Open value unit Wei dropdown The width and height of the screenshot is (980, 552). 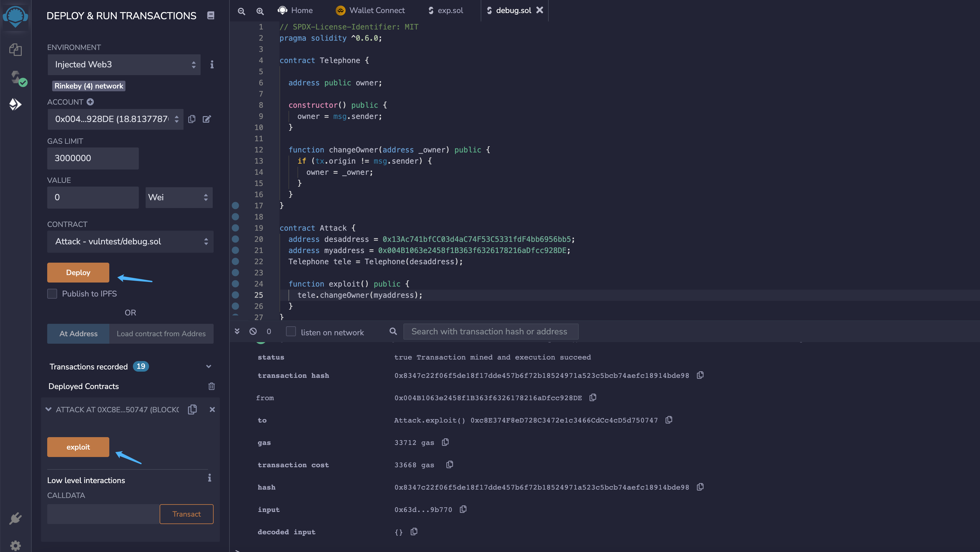point(179,197)
